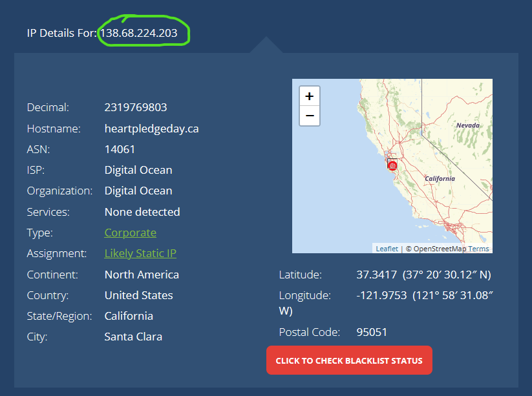Select the hostname heartpledgeday.ca

click(152, 129)
